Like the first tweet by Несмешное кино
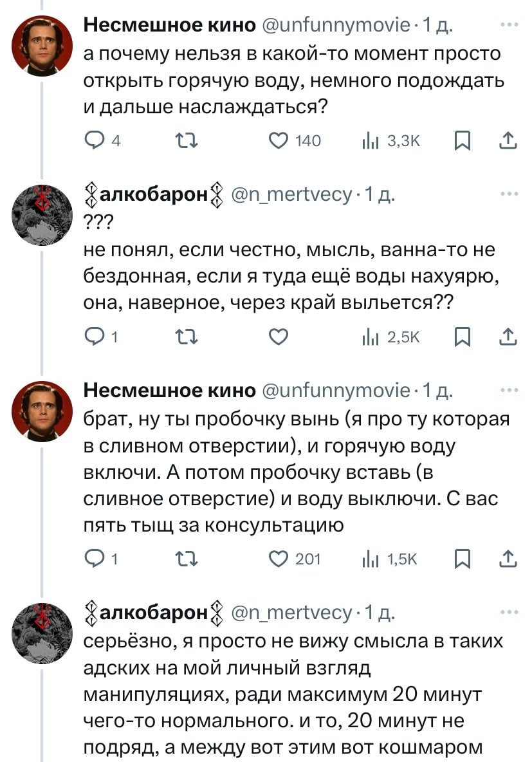532x762 pixels. point(278,141)
